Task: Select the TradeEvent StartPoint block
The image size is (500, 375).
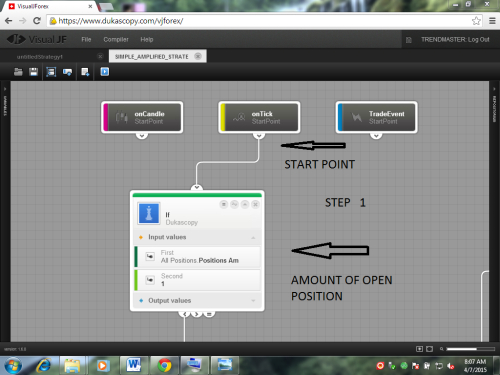Action: coord(376,117)
